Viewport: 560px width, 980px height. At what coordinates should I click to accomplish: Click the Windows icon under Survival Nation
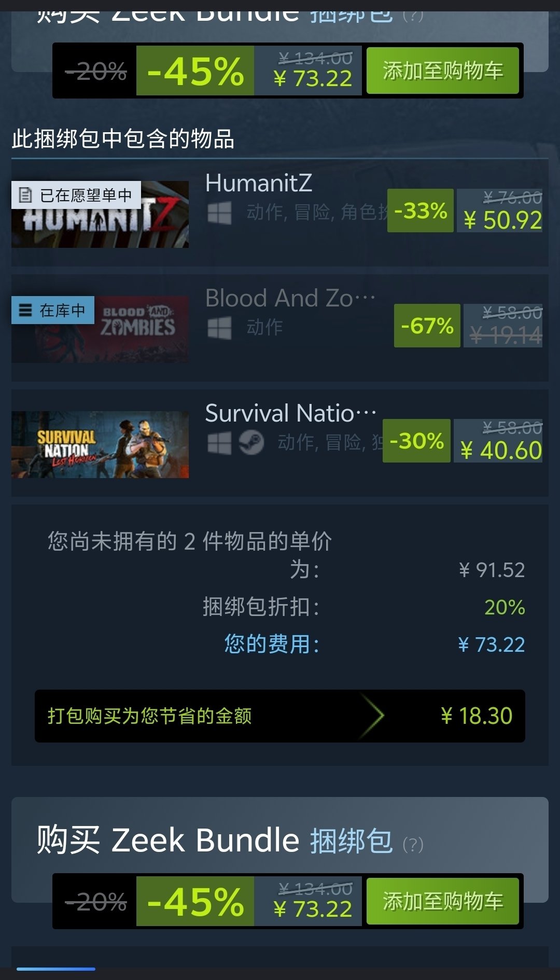(219, 443)
